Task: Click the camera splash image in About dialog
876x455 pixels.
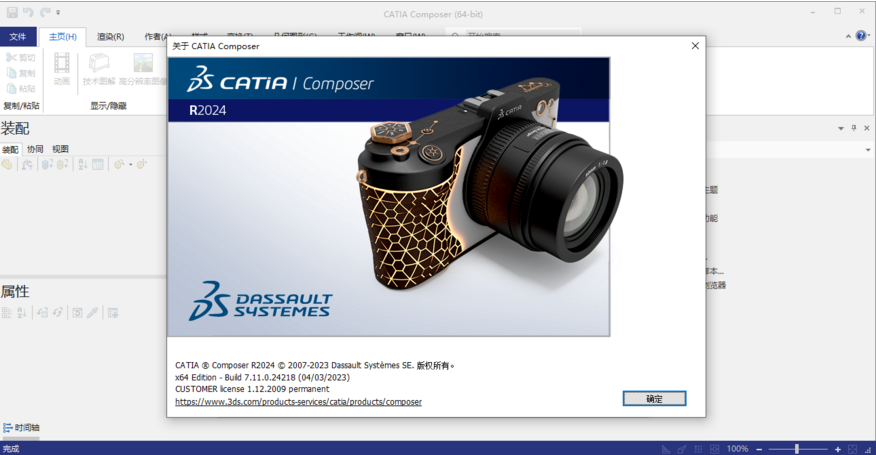Action: pyautogui.click(x=389, y=197)
